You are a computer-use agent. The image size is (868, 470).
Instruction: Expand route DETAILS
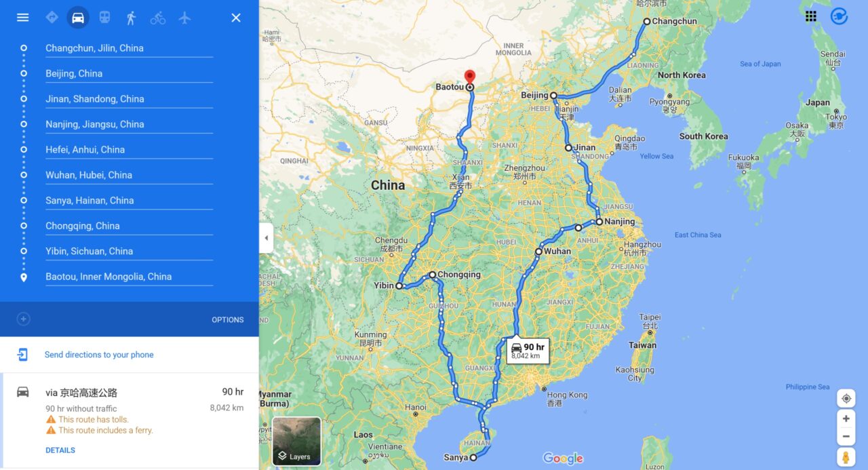(60, 450)
